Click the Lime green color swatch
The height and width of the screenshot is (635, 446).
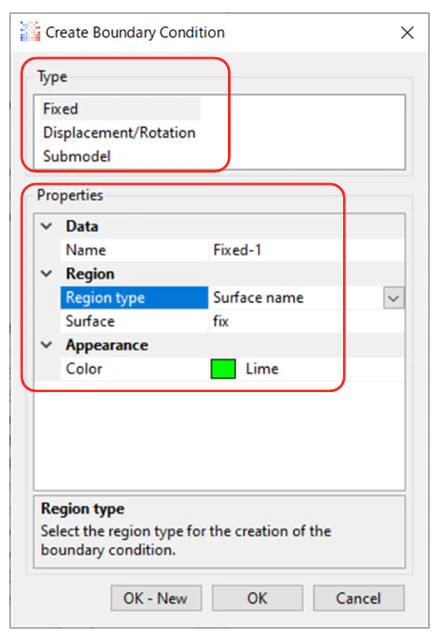(x=223, y=369)
